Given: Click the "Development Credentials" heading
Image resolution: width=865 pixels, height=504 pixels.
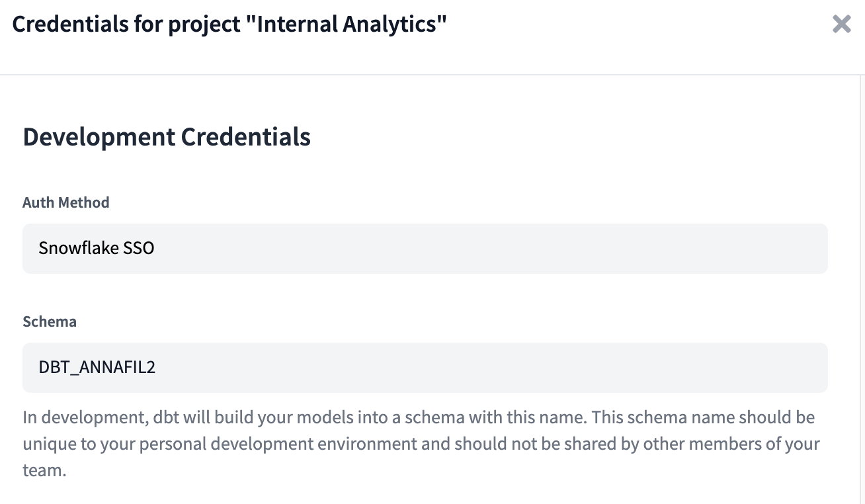Looking at the screenshot, I should [x=167, y=137].
